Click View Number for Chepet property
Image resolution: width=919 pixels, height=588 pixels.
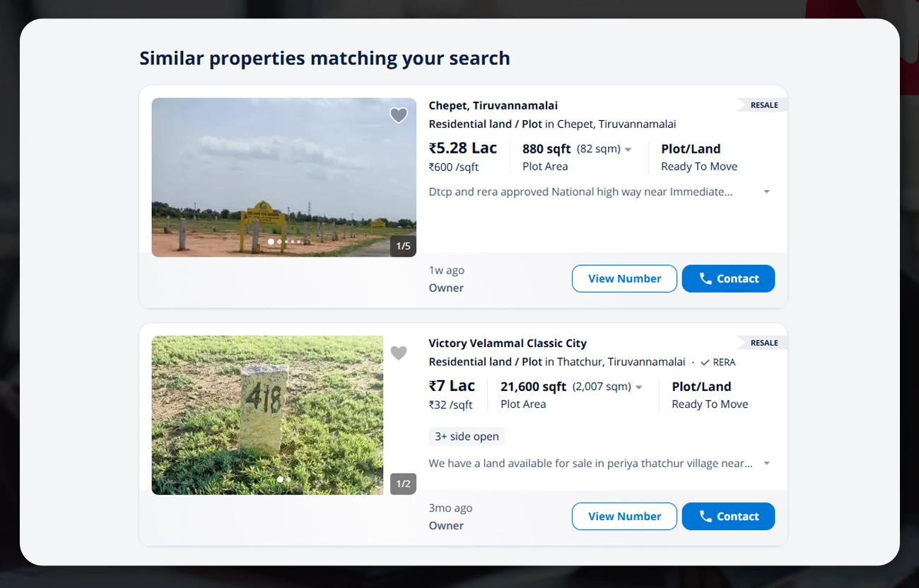tap(624, 278)
